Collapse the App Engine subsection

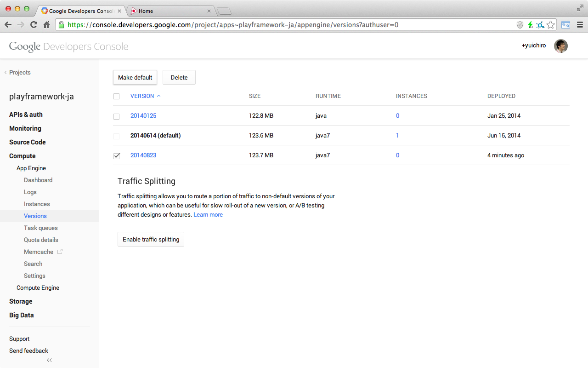click(x=31, y=168)
